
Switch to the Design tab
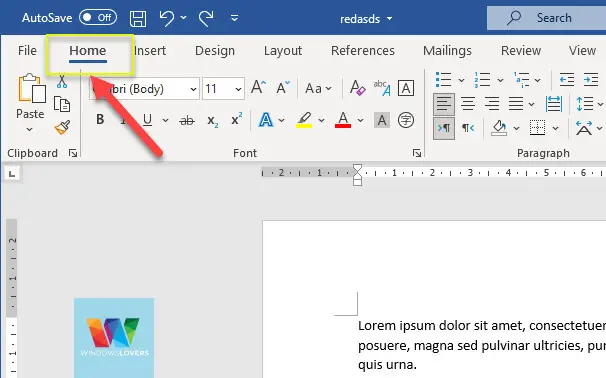pyautogui.click(x=215, y=51)
